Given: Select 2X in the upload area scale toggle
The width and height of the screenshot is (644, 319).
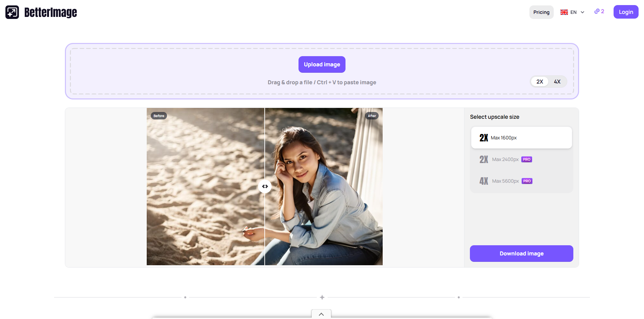Looking at the screenshot, I should click(540, 82).
